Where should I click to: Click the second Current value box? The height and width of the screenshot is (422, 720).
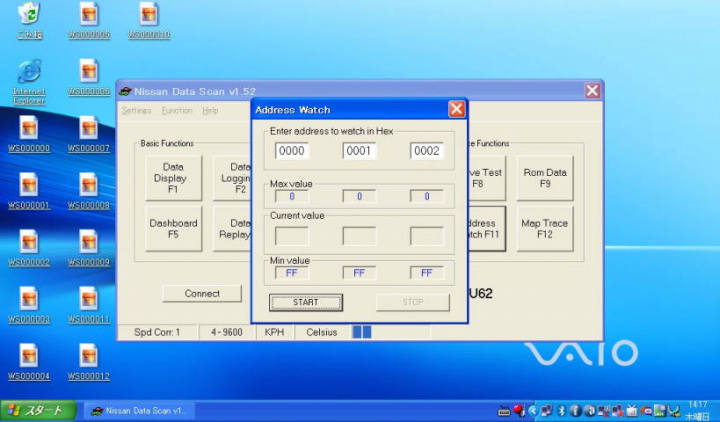click(x=360, y=236)
